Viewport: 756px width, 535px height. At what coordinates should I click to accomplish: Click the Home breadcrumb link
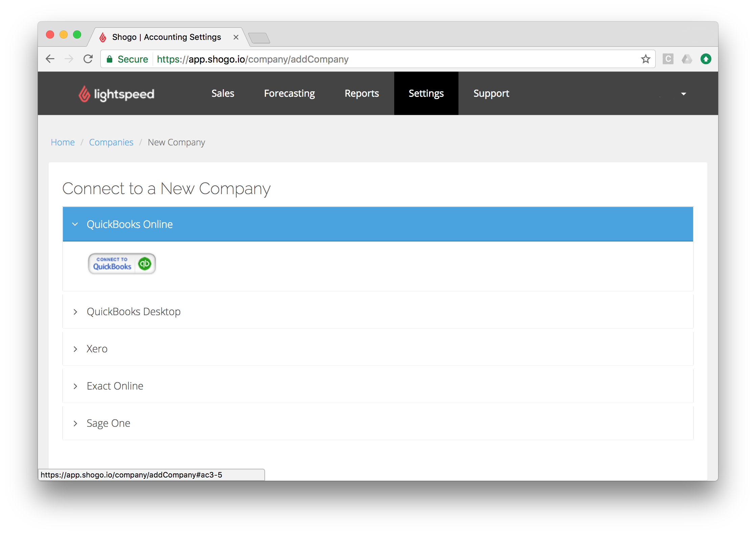click(x=63, y=142)
